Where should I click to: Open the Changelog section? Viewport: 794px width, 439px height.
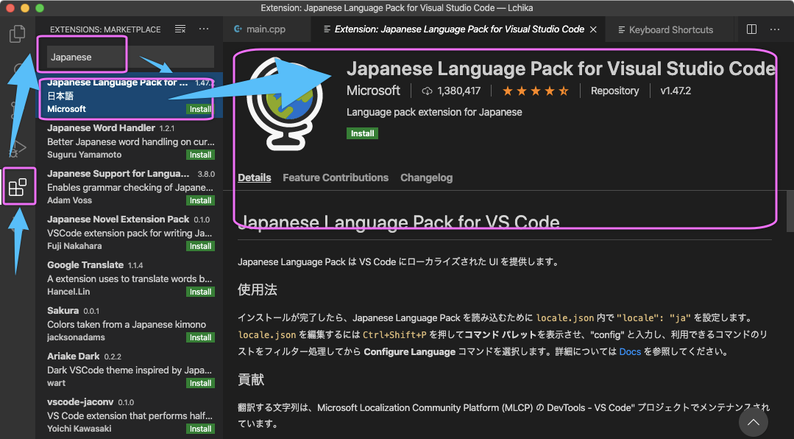pyautogui.click(x=426, y=178)
